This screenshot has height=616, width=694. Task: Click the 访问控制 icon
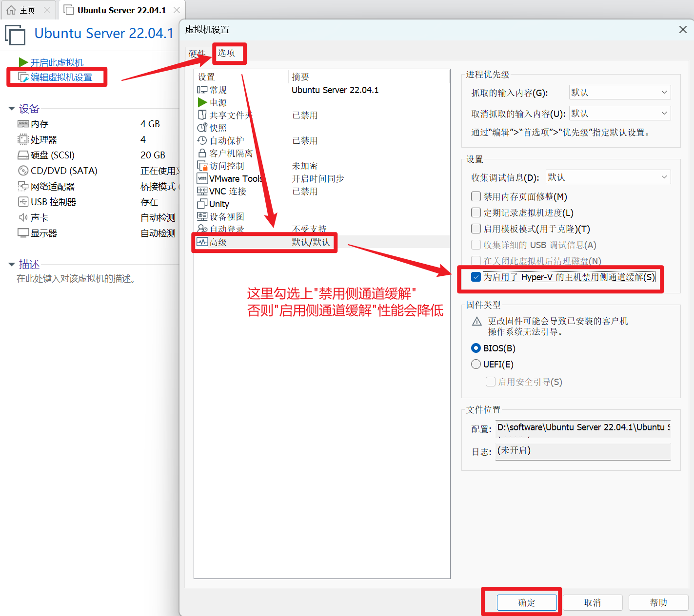pyautogui.click(x=202, y=166)
